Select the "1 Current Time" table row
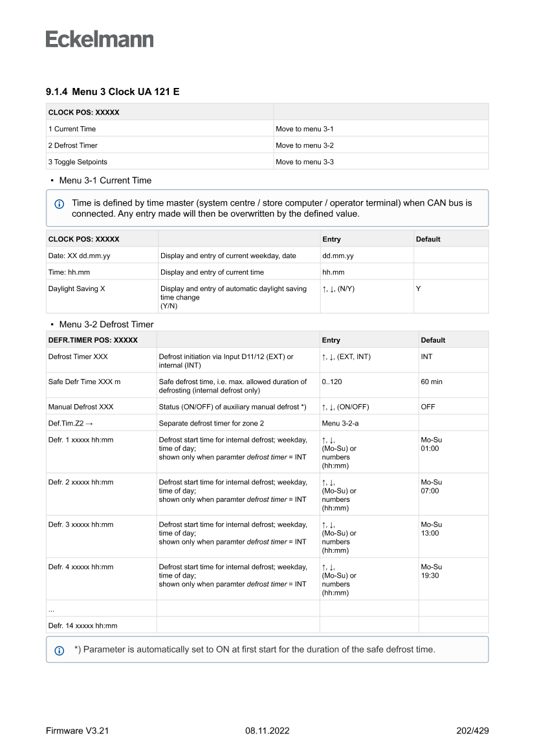The height and width of the screenshot is (756, 535). click(x=72, y=129)
